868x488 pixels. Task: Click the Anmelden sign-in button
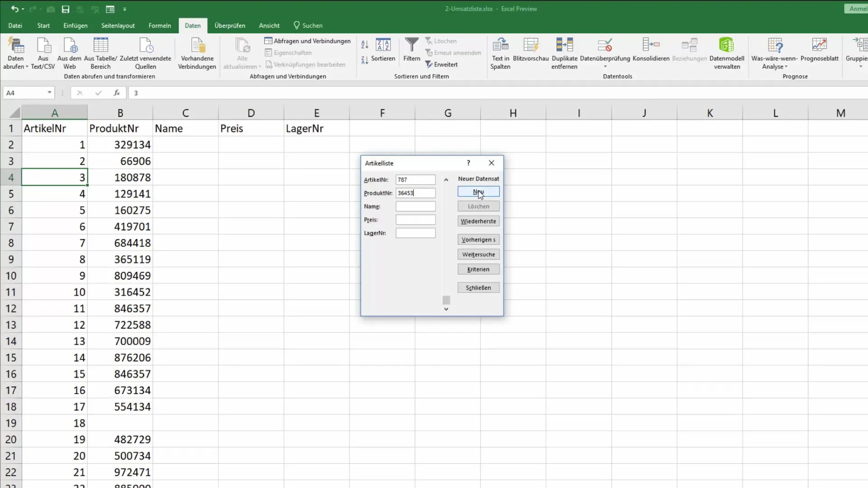(x=856, y=9)
